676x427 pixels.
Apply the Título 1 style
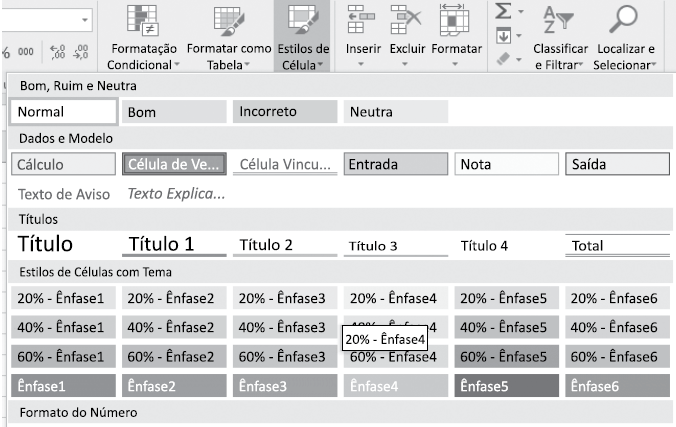[176, 245]
